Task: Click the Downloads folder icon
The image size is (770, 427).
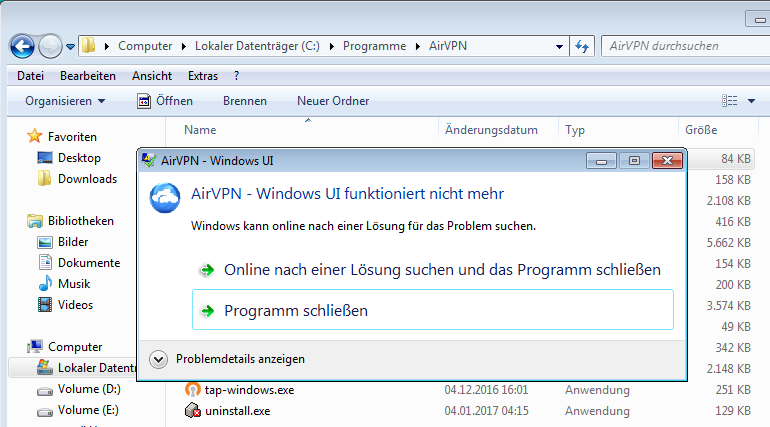Action: tap(44, 178)
